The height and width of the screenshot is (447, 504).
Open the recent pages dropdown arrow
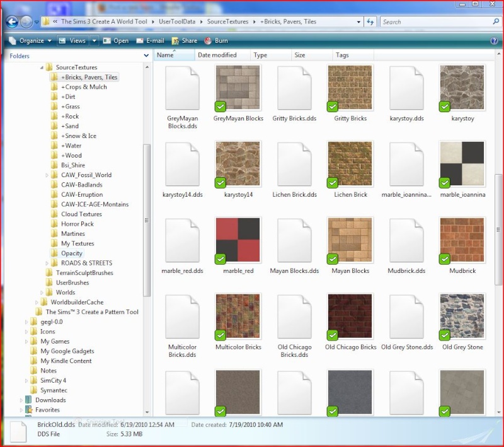coord(37,22)
